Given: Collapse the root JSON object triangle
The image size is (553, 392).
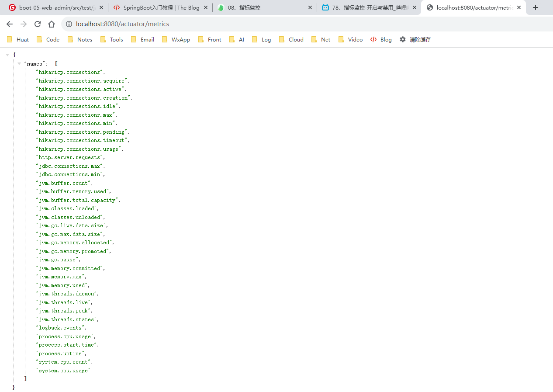Looking at the screenshot, I should pyautogui.click(x=7, y=55).
